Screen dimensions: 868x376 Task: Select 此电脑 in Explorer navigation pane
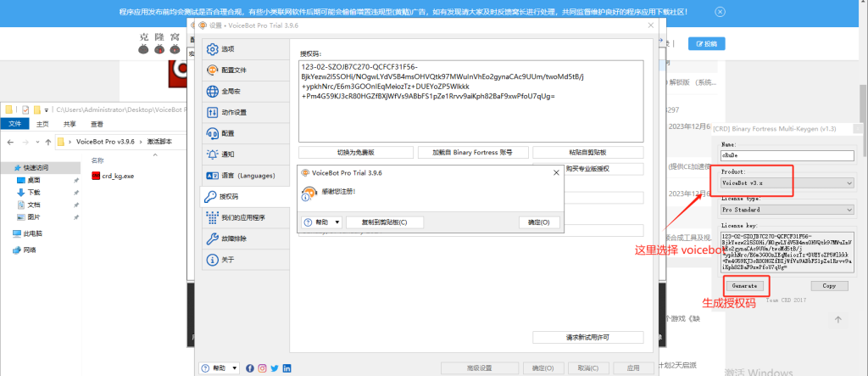(x=28, y=233)
